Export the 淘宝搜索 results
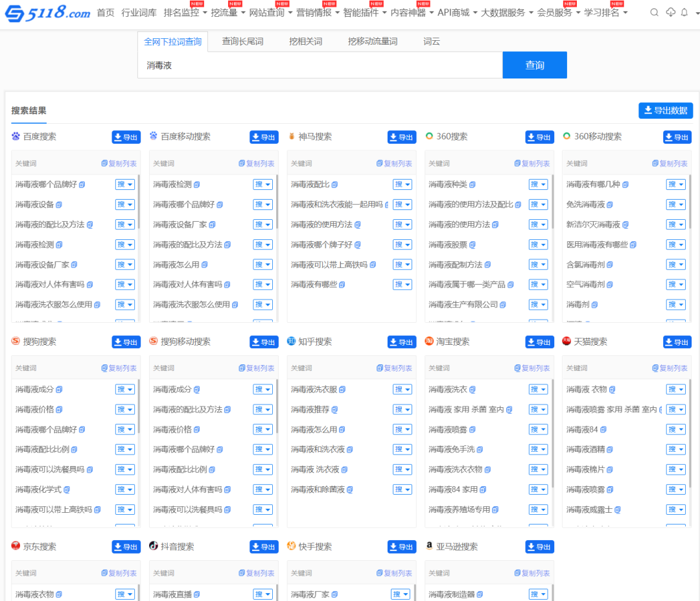700x601 pixels. 539,342
